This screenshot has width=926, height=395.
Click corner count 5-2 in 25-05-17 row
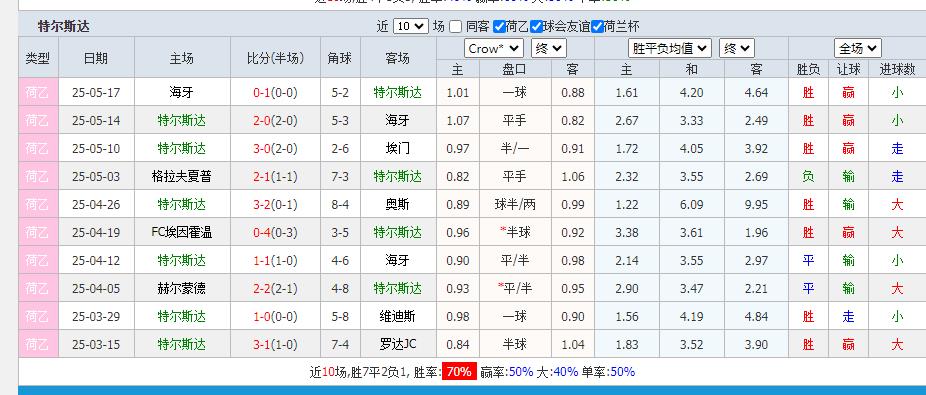pyautogui.click(x=340, y=93)
